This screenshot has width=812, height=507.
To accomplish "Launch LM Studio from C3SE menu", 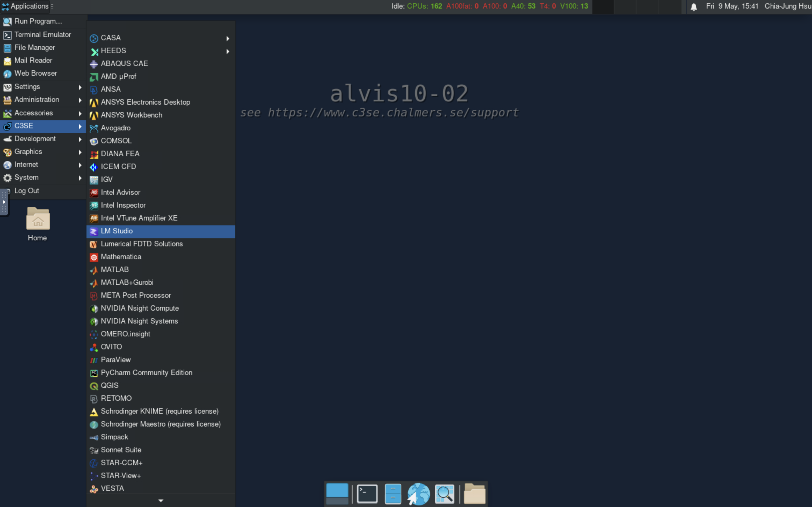I will tap(117, 231).
